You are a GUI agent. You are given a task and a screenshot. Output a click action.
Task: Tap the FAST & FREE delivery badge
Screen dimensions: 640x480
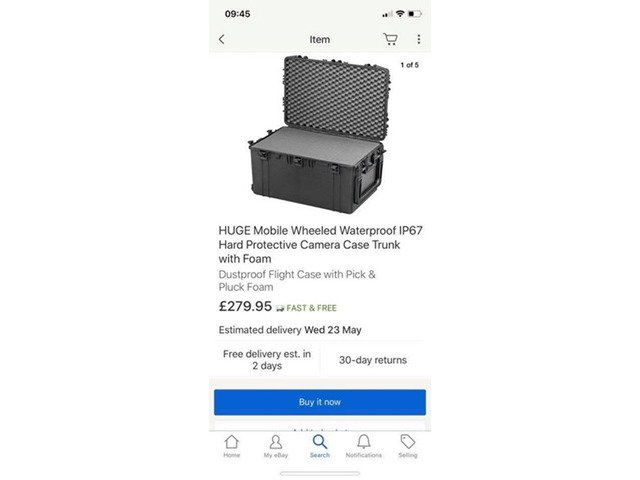307,308
